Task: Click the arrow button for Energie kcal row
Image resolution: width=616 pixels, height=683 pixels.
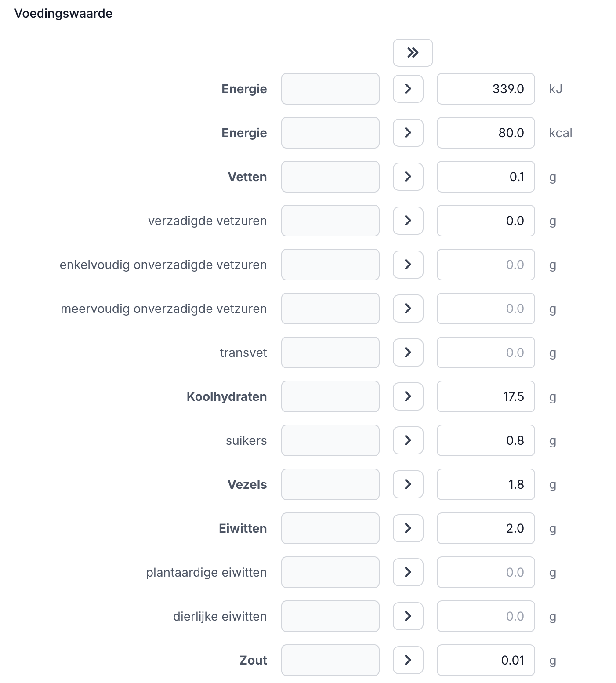Action: point(408,133)
